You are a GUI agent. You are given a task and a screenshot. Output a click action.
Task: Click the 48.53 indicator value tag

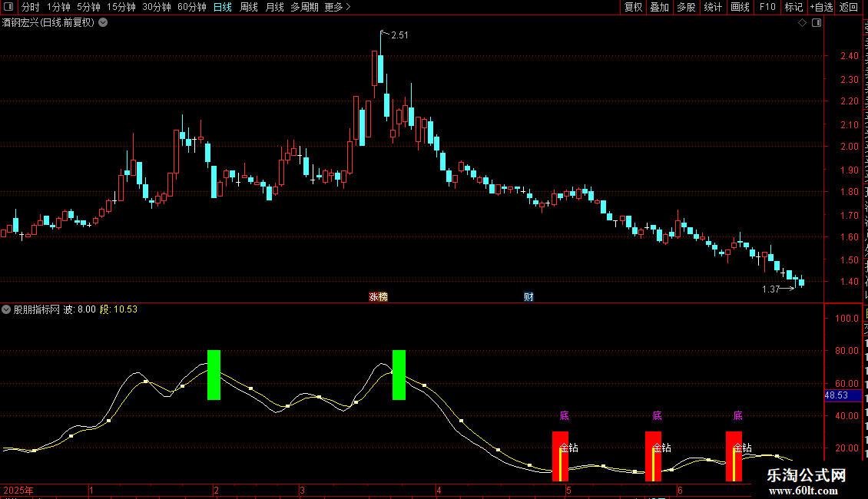tap(843, 395)
